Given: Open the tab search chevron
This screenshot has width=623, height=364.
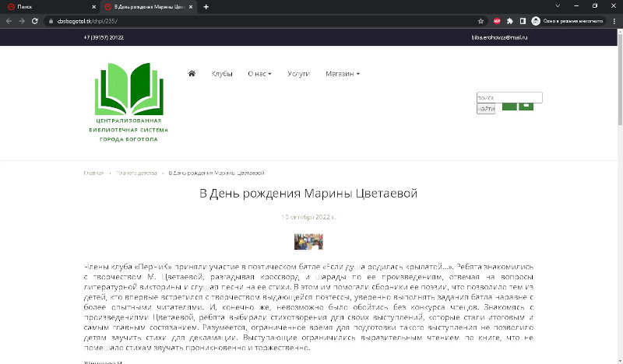Looking at the screenshot, I should (x=558, y=6).
